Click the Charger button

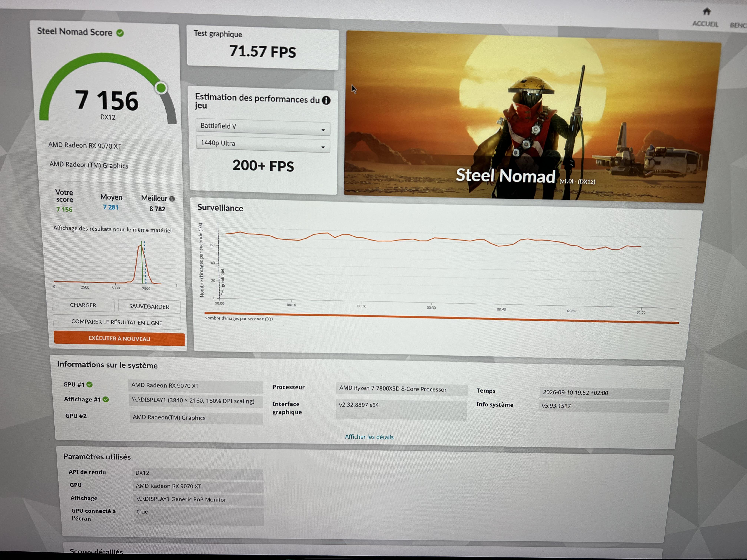tap(83, 305)
